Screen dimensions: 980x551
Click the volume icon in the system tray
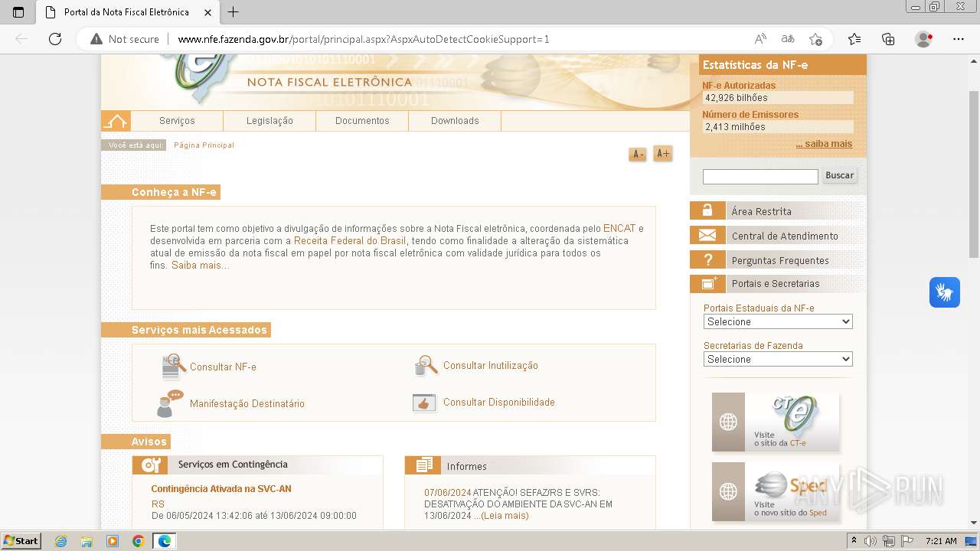[x=871, y=541]
